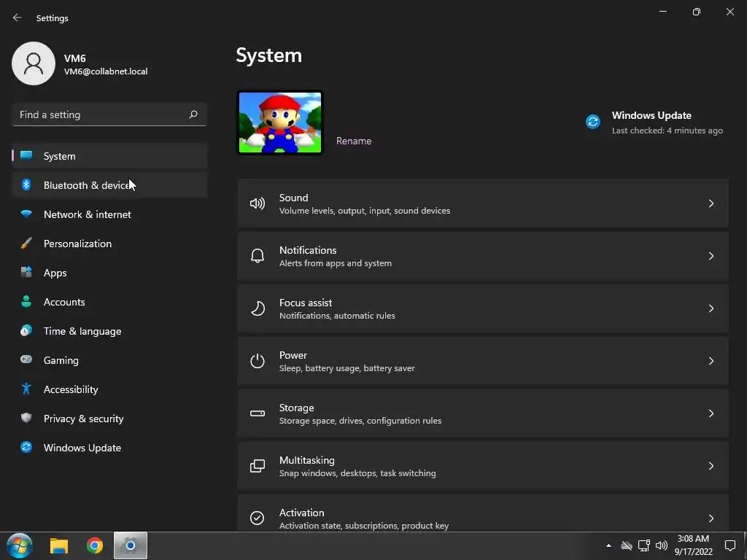Image resolution: width=747 pixels, height=560 pixels.
Task: Click the VM6 account name
Action: click(75, 58)
